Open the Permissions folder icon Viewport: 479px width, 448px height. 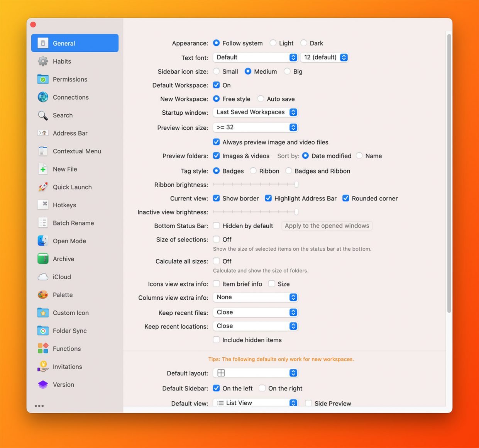click(43, 80)
